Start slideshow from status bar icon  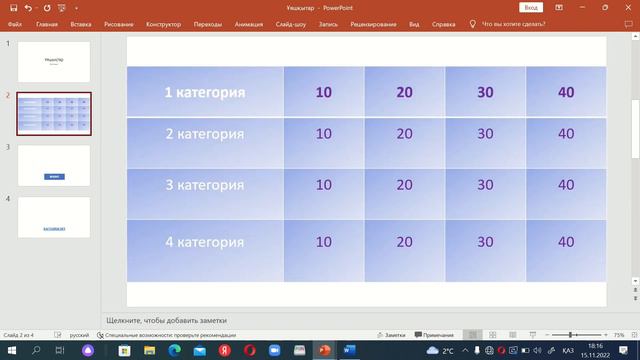pos(533,335)
